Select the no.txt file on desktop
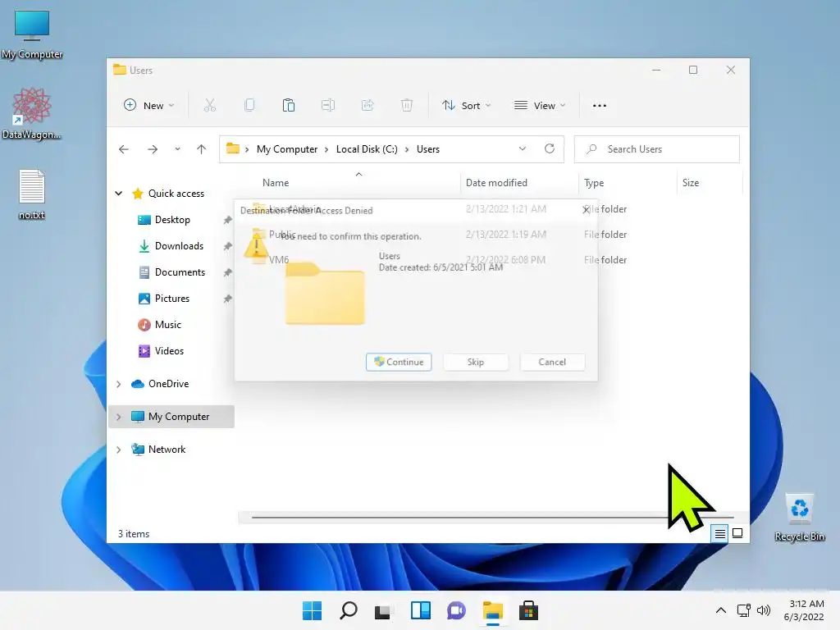 coord(32,194)
